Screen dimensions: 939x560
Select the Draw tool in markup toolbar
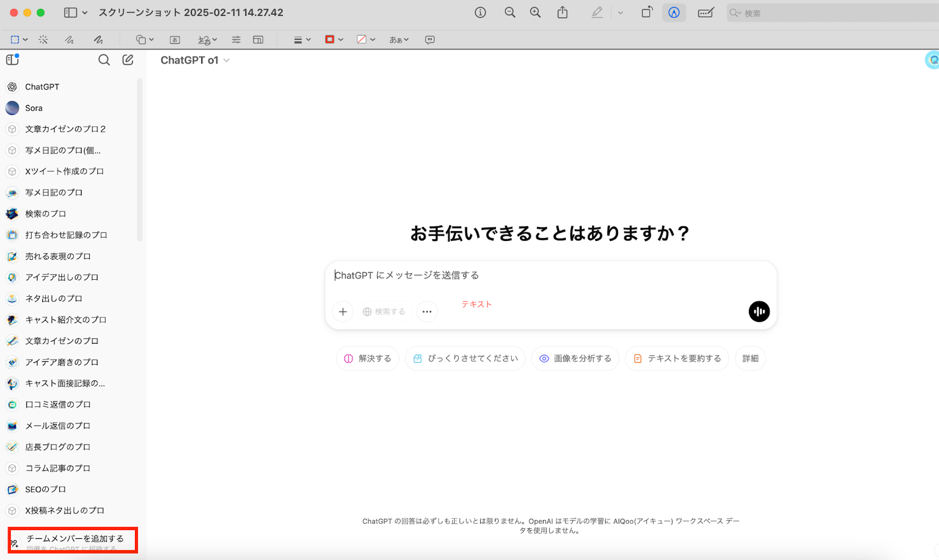tap(98, 40)
